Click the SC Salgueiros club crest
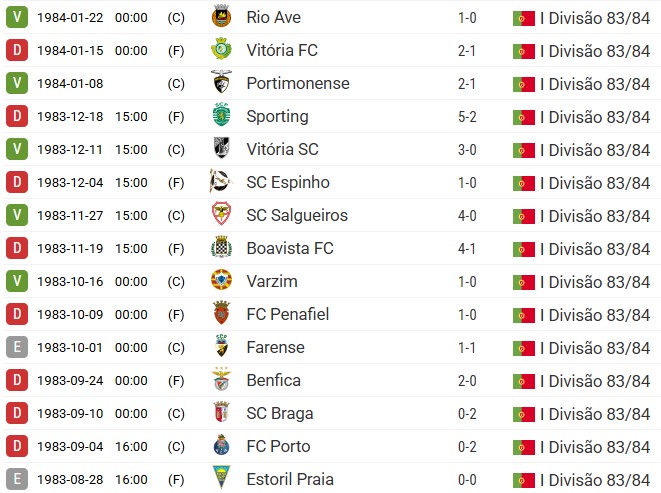The width and height of the screenshot is (661, 493). (221, 216)
